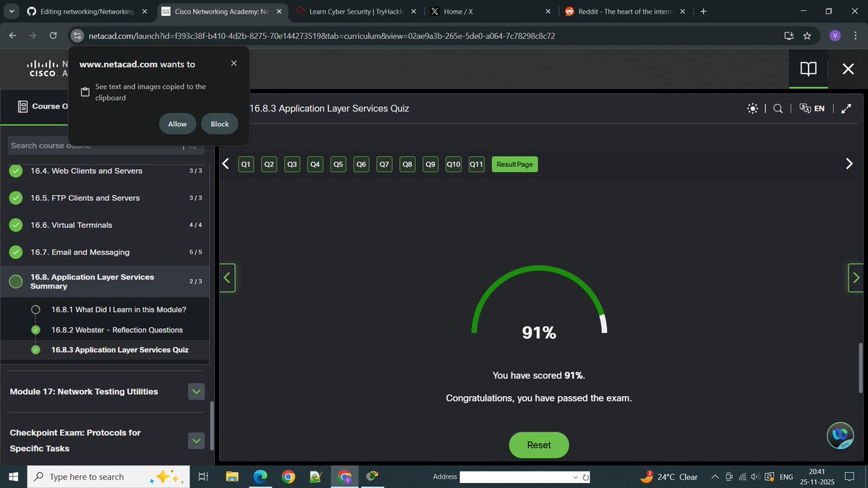This screenshot has width=868, height=488.
Task: Go back in browser history
Action: point(12,36)
